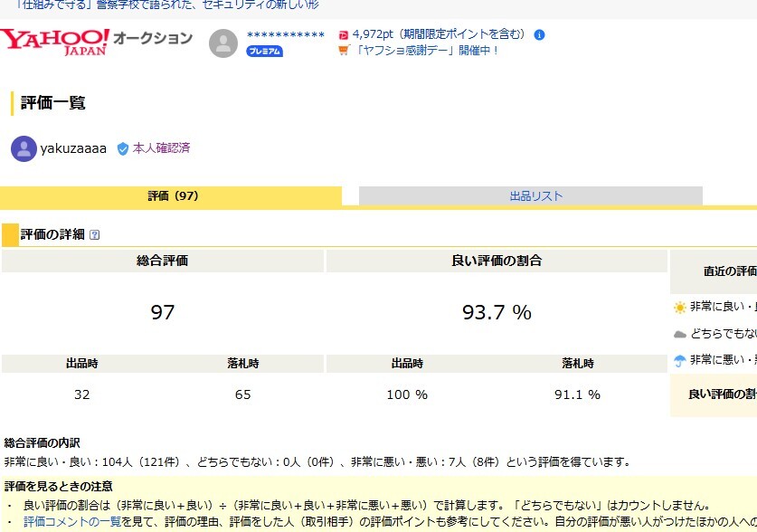The height and width of the screenshot is (532, 757).
Task: Click the seller rating count 32
Action: pyautogui.click(x=82, y=394)
